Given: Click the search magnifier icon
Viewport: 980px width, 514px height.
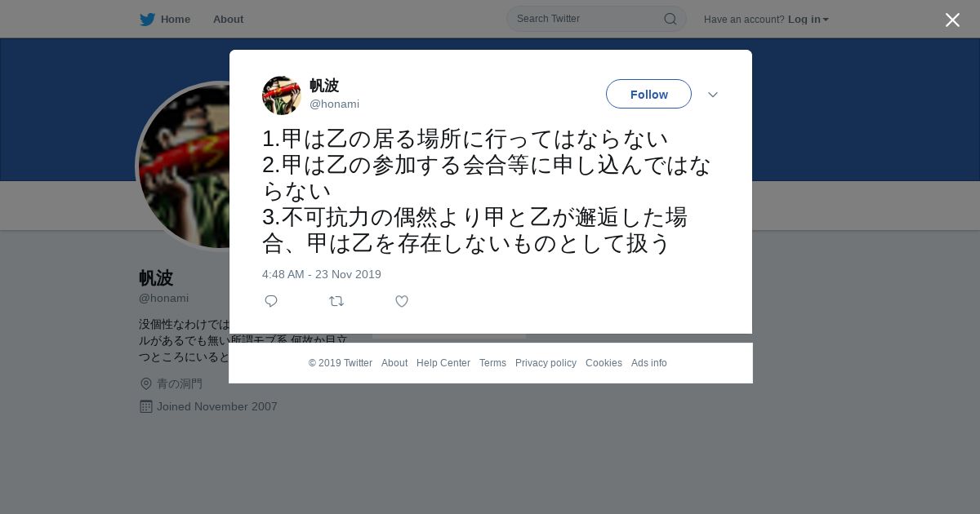Looking at the screenshot, I should [670, 19].
